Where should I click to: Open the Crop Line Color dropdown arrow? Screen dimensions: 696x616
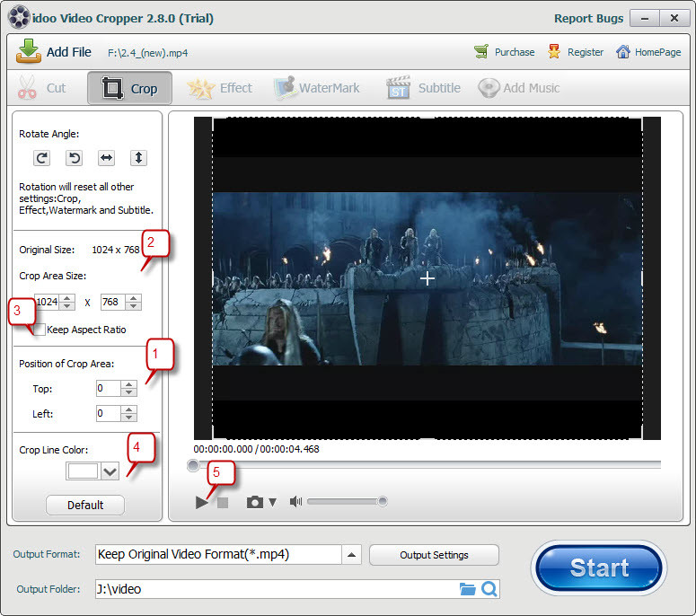[110, 471]
